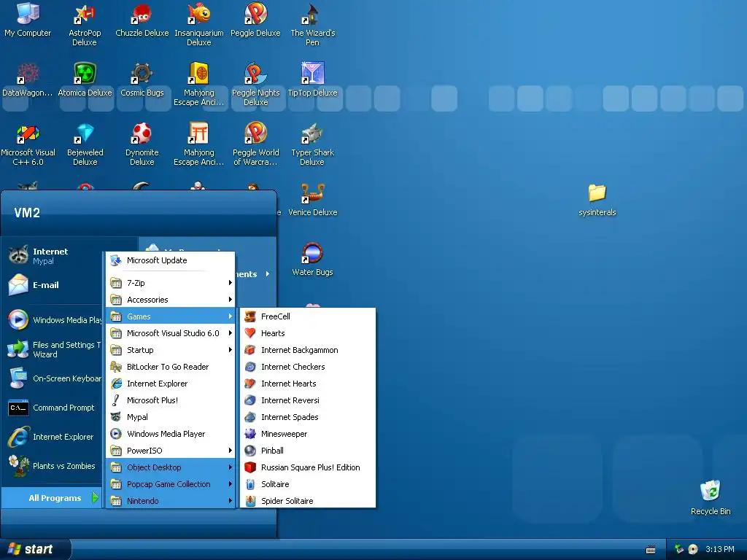
Task: Open E-mail in Start menu
Action: (x=53, y=285)
